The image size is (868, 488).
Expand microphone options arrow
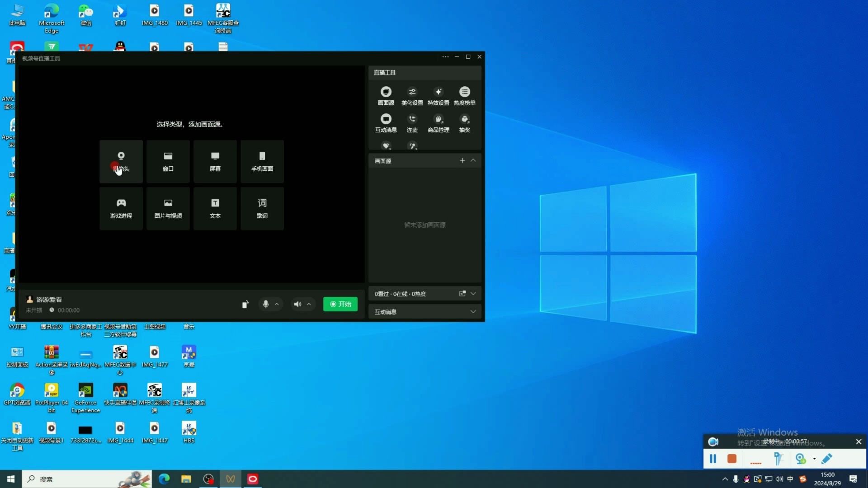277,304
